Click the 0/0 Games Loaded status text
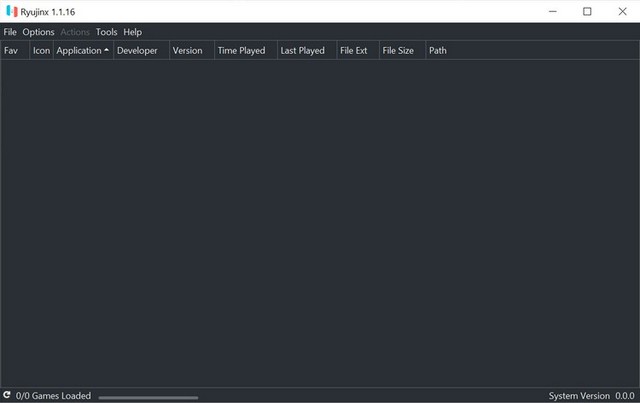640x403 pixels. 53,396
